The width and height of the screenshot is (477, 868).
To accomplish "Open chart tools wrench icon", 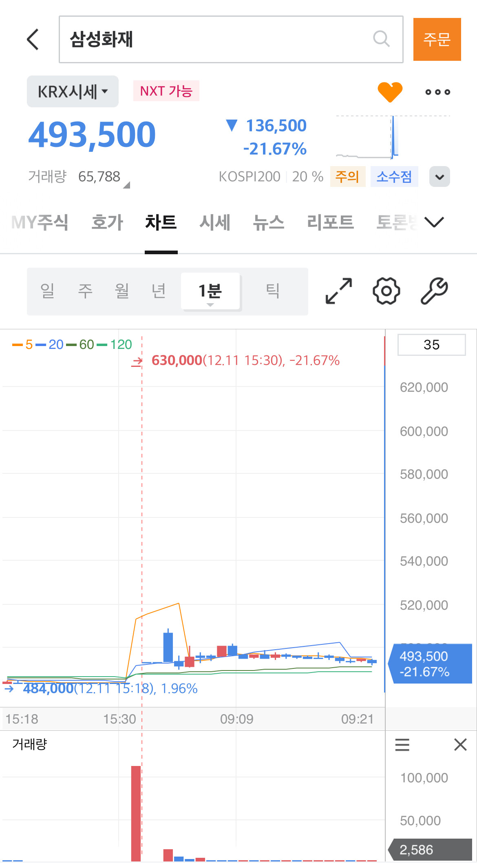I will pyautogui.click(x=434, y=291).
